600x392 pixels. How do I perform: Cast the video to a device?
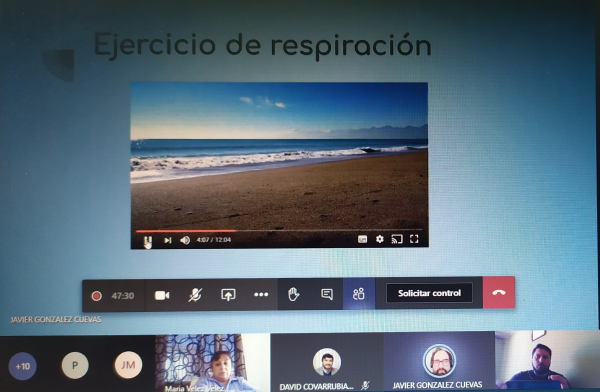[x=397, y=239]
